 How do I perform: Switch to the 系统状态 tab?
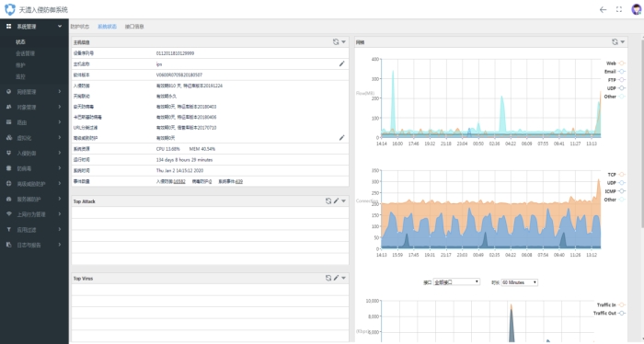[x=108, y=27]
